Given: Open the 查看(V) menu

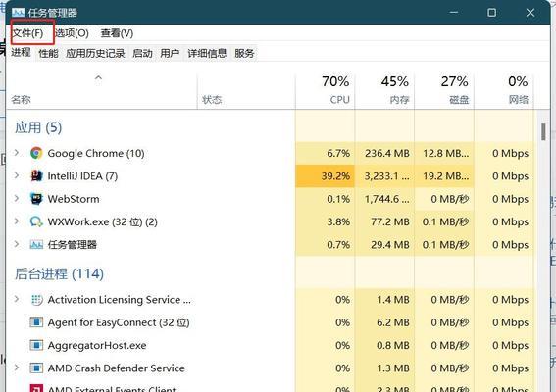Looking at the screenshot, I should coord(117,33).
